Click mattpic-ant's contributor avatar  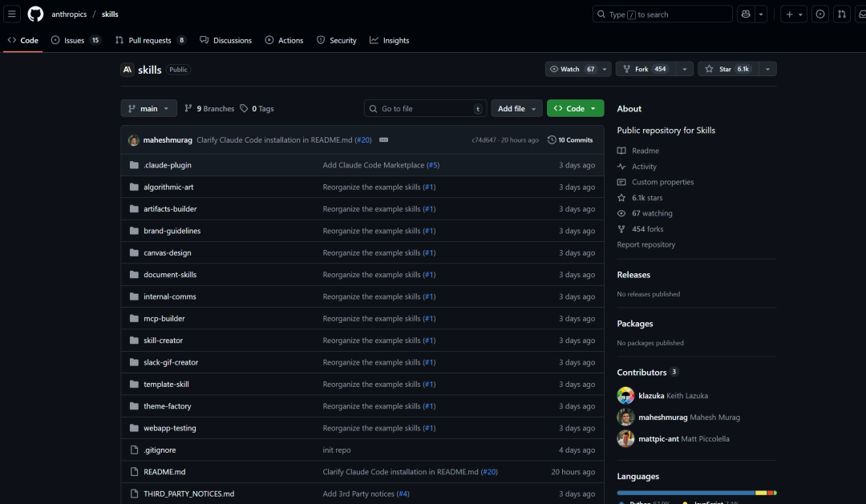point(625,439)
